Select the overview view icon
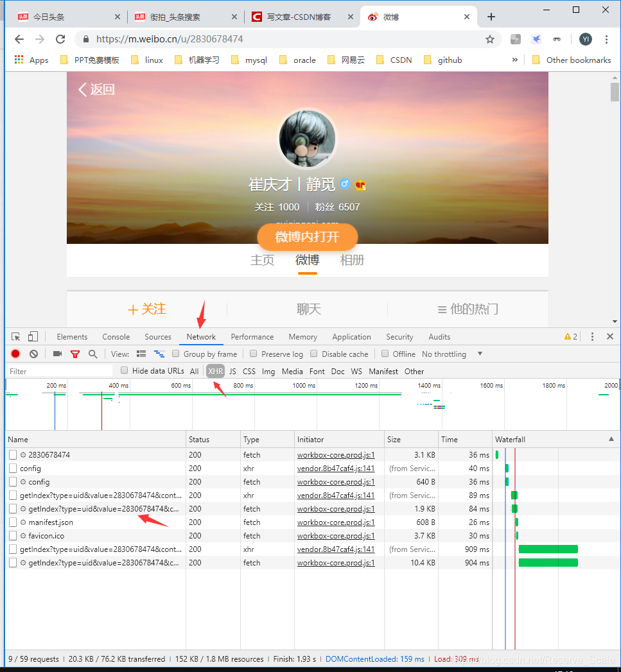The image size is (621, 672). [159, 354]
